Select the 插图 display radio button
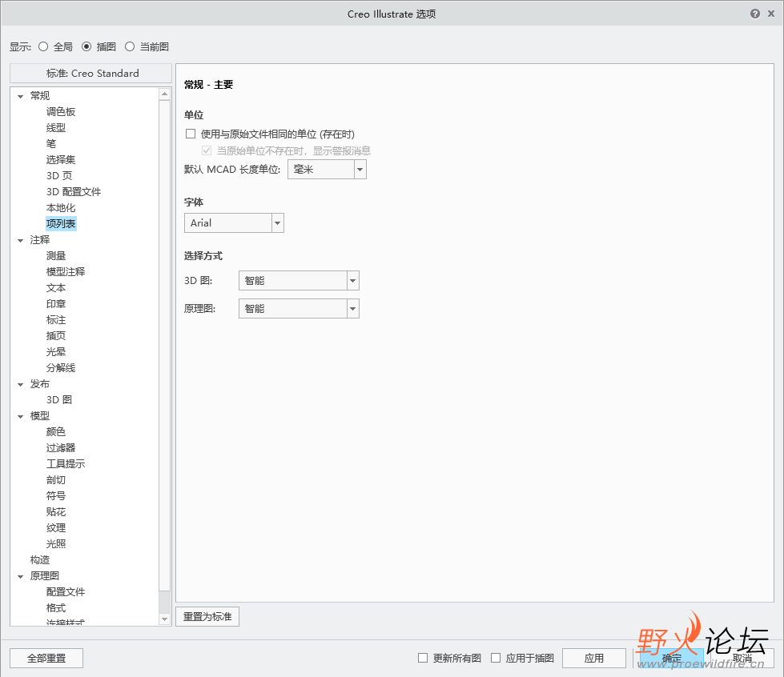This screenshot has height=677, width=784. tap(86, 46)
